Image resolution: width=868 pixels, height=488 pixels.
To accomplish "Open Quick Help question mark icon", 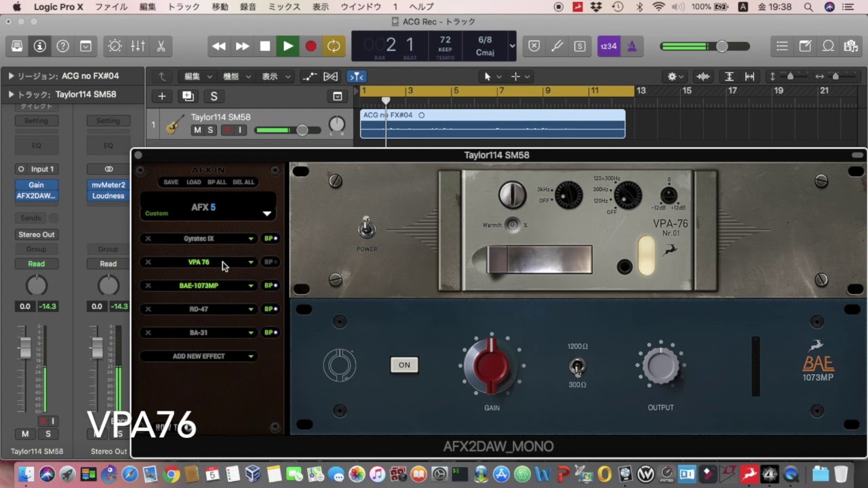I will tap(63, 46).
